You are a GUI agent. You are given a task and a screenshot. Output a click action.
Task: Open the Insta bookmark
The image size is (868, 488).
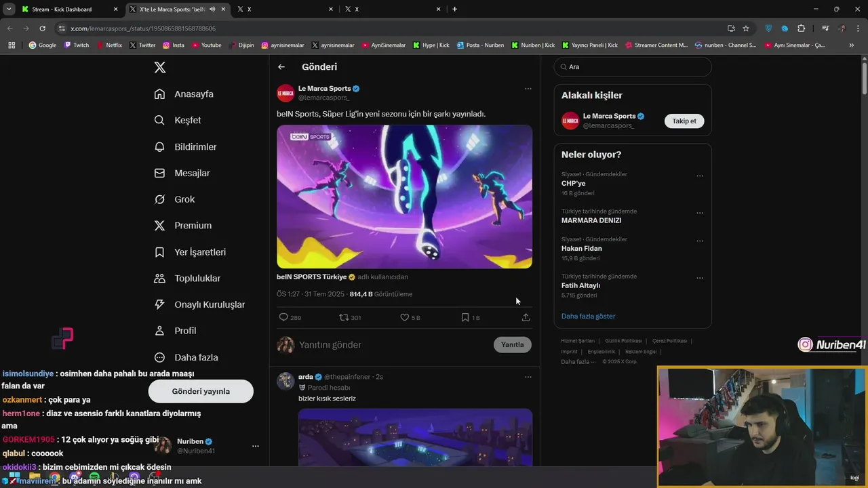tap(174, 45)
